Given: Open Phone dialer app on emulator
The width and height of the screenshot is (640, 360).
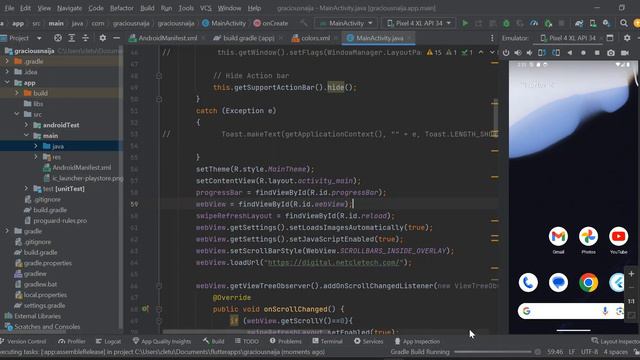Looking at the screenshot, I should coord(528,282).
